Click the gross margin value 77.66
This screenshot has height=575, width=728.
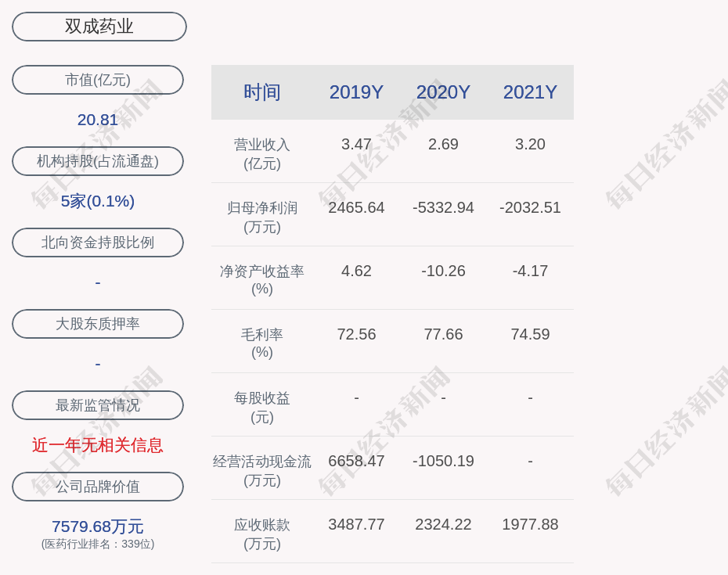(x=443, y=334)
